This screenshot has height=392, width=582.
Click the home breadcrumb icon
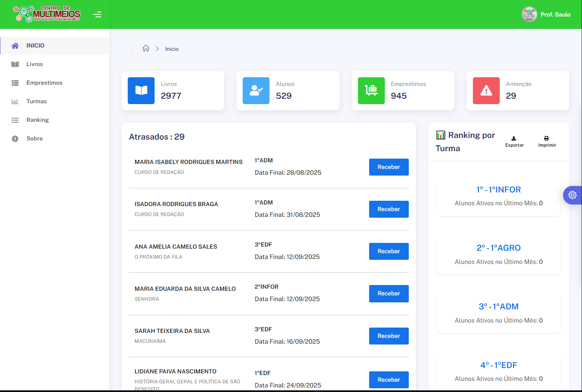click(x=146, y=48)
